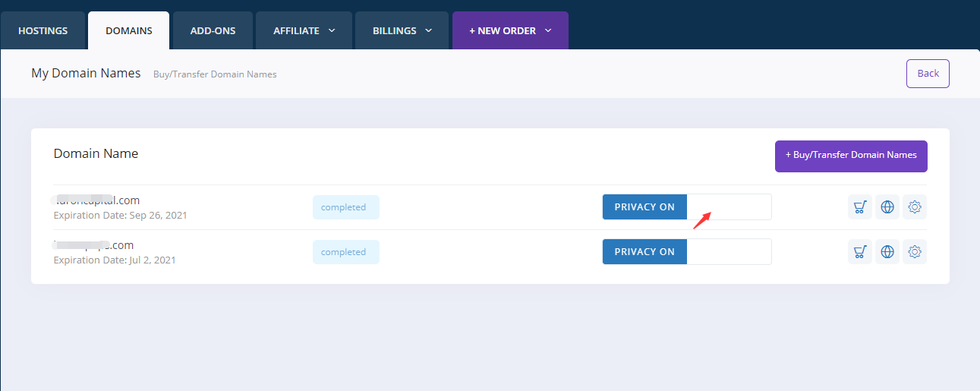This screenshot has width=980, height=391.
Task: Expand the Affiliate dropdown menu
Action: tap(304, 31)
